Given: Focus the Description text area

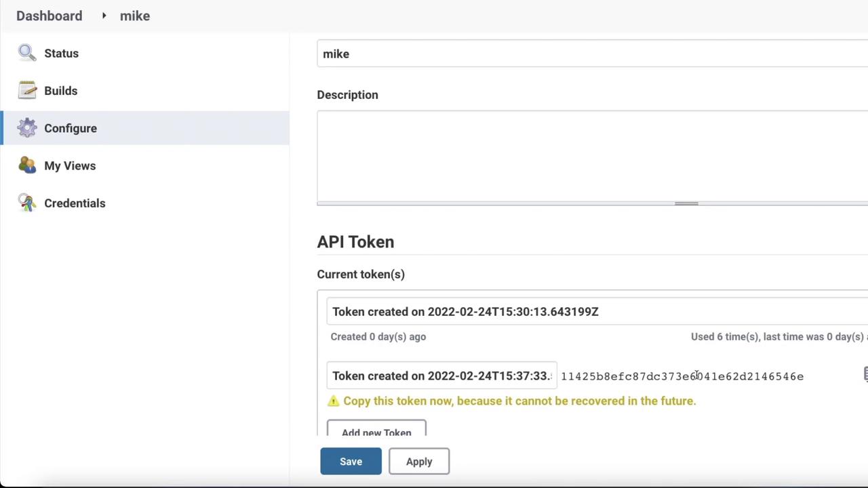Looking at the screenshot, I should point(590,155).
